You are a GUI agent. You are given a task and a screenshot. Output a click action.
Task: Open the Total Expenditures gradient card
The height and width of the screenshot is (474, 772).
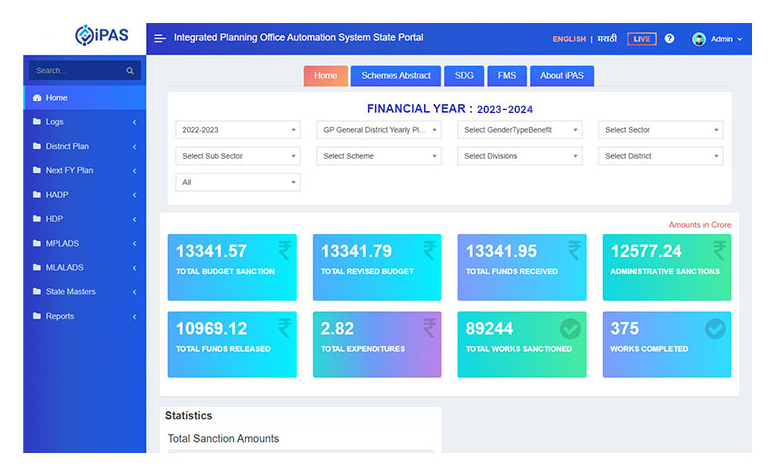pyautogui.click(x=376, y=345)
